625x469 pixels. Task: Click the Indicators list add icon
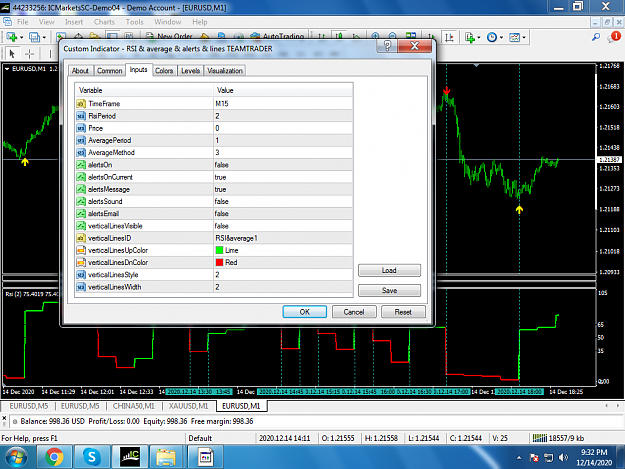click(470, 37)
